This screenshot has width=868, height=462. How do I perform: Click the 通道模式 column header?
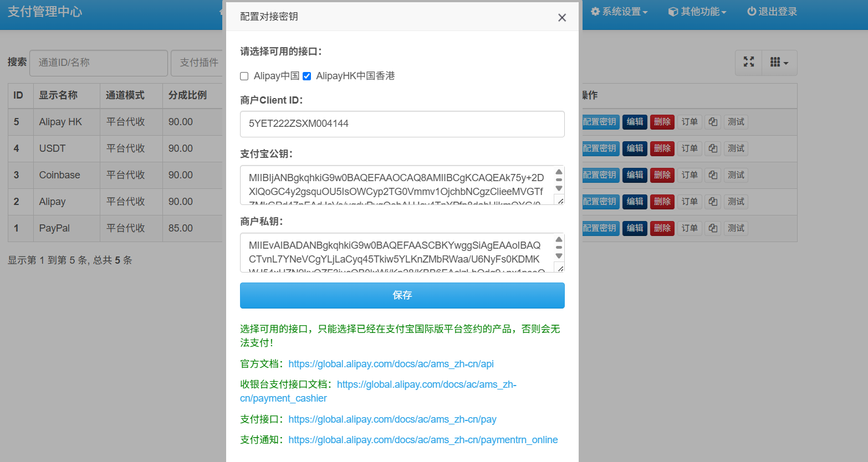click(131, 95)
